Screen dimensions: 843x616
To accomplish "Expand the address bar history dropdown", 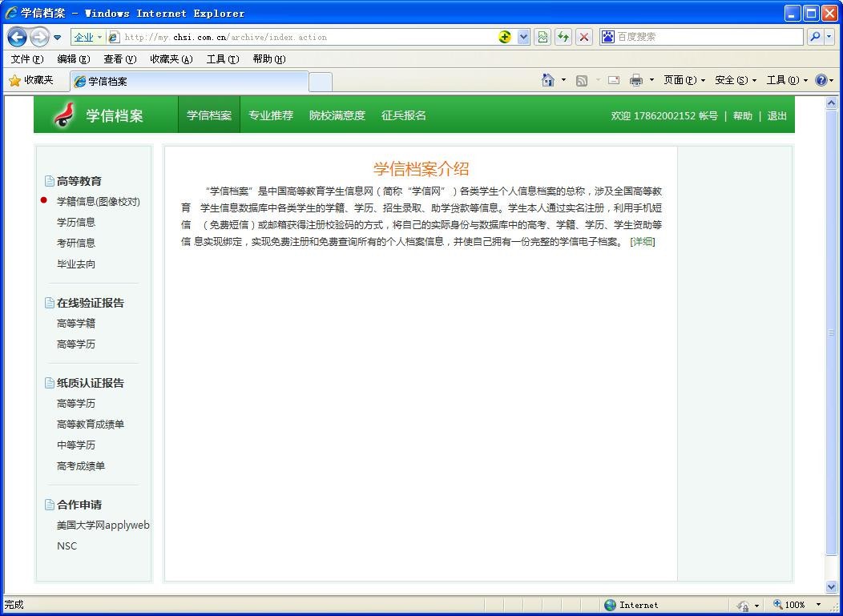I will click(x=523, y=37).
